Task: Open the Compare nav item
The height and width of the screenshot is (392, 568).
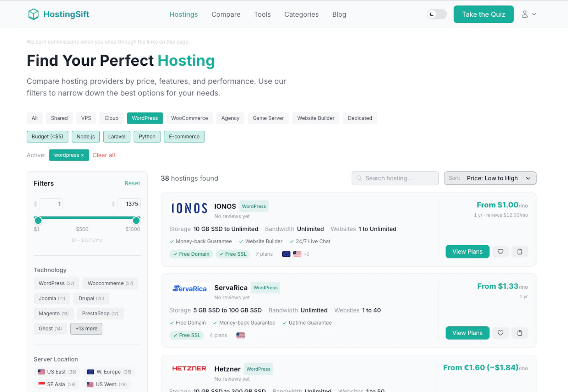Action: [226, 14]
